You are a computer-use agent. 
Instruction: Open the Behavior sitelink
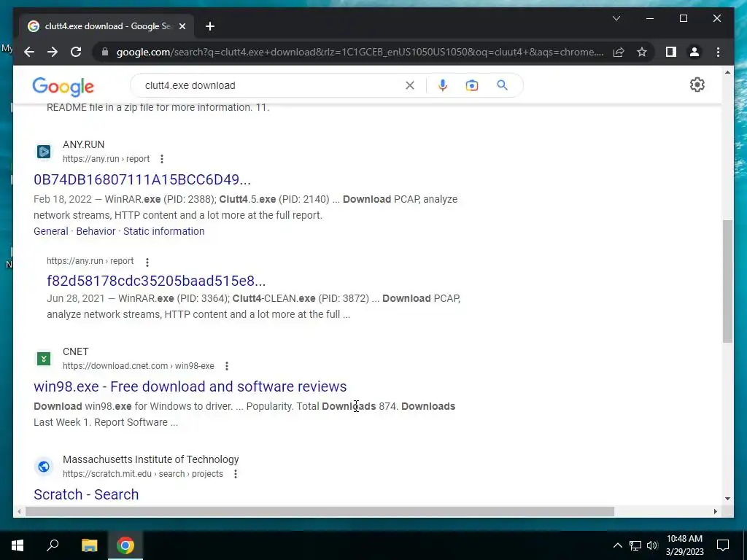pos(96,231)
